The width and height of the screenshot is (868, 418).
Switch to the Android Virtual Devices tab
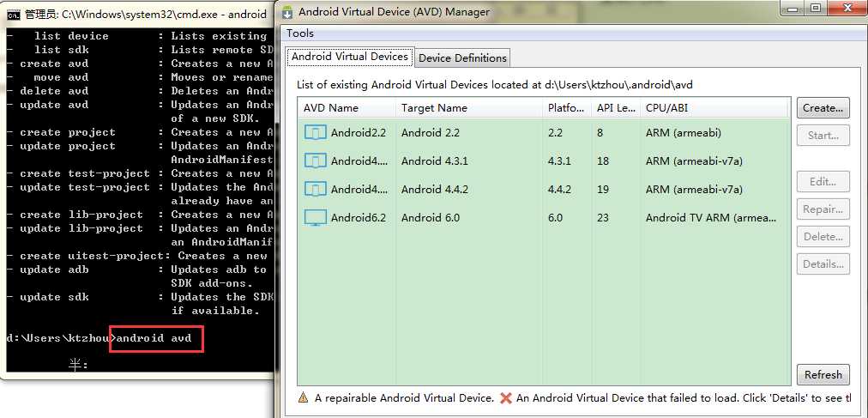[350, 57]
